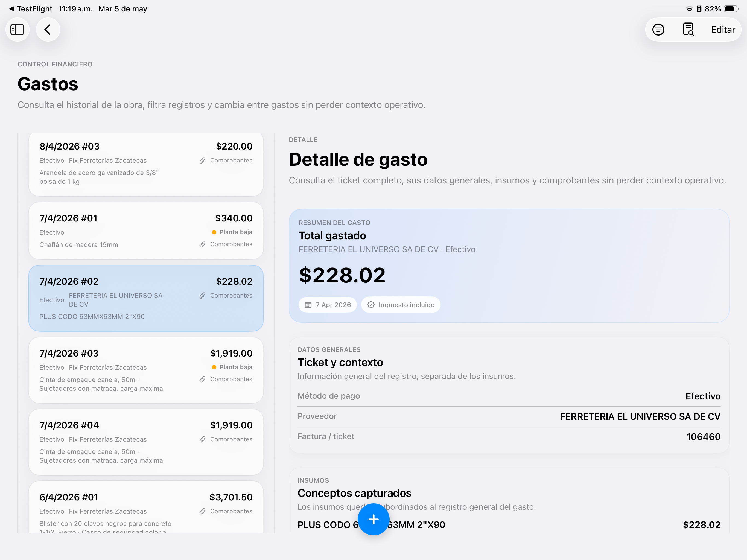Tap FERRETERIA EL UNIVERSO · Efectivo subtitle

tap(387, 249)
